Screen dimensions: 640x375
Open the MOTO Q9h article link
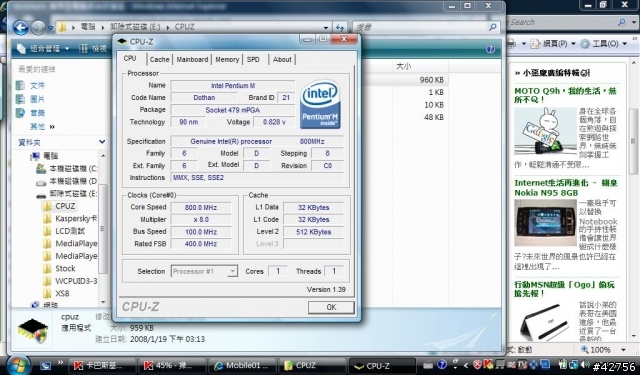pyautogui.click(x=565, y=95)
